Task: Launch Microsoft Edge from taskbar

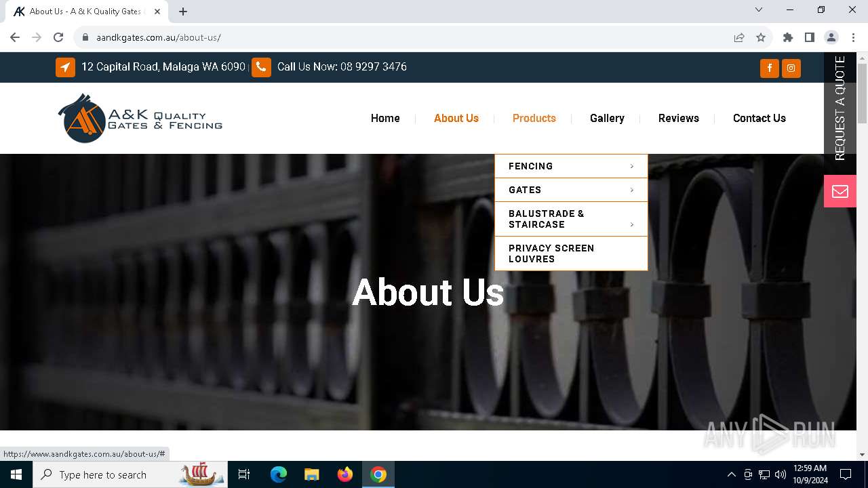Action: [279, 474]
